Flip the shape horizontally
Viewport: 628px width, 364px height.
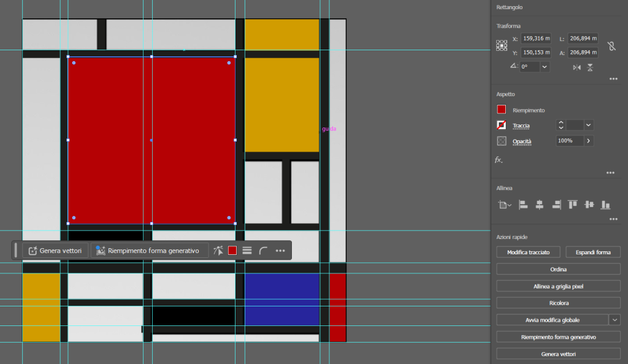(x=576, y=67)
